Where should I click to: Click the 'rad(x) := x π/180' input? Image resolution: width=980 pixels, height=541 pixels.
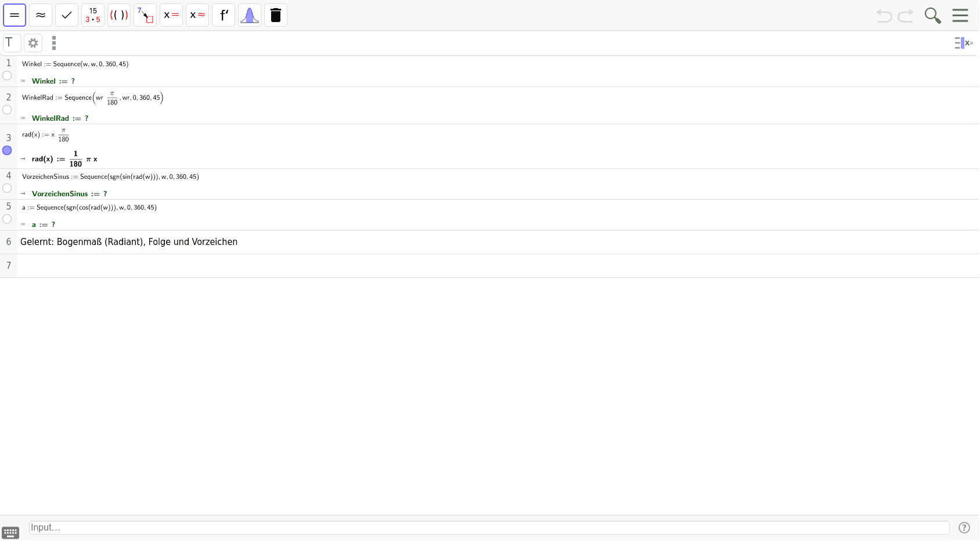(46, 135)
